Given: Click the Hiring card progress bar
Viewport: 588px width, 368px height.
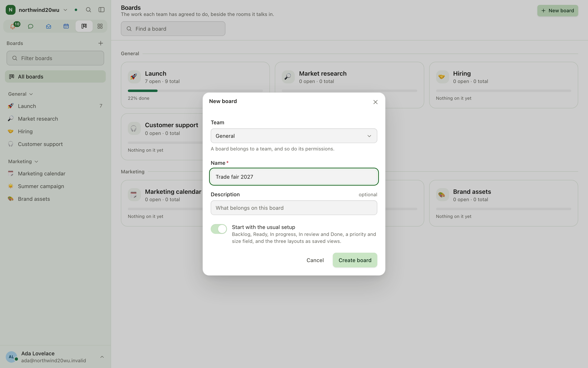Looking at the screenshot, I should pos(503,91).
